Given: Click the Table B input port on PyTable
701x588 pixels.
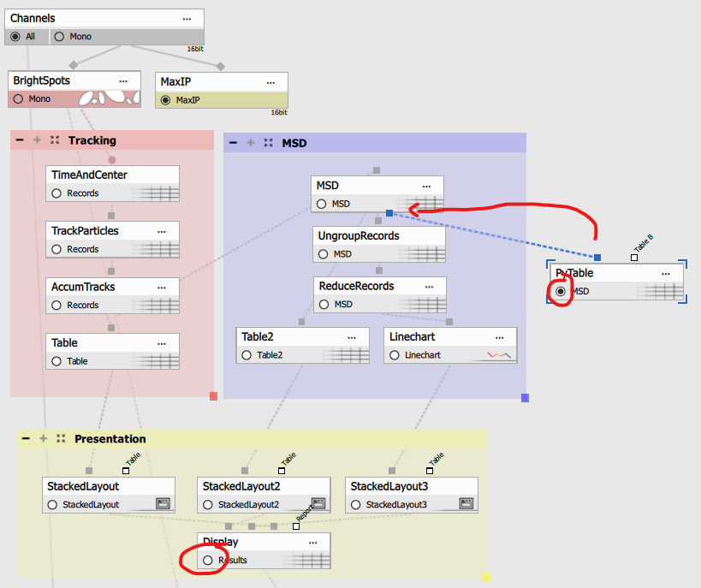Looking at the screenshot, I should click(x=634, y=257).
